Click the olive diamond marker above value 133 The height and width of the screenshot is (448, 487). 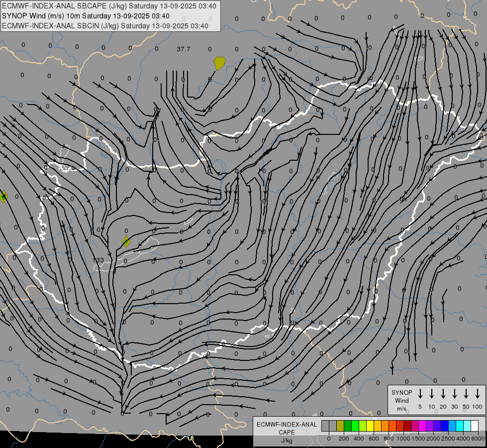(126, 241)
